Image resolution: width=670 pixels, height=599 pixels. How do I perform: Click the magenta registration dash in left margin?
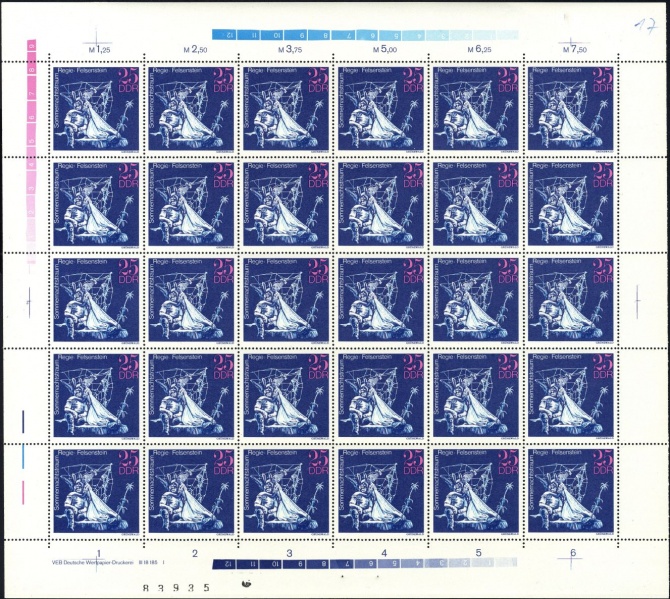pyautogui.click(x=23, y=493)
